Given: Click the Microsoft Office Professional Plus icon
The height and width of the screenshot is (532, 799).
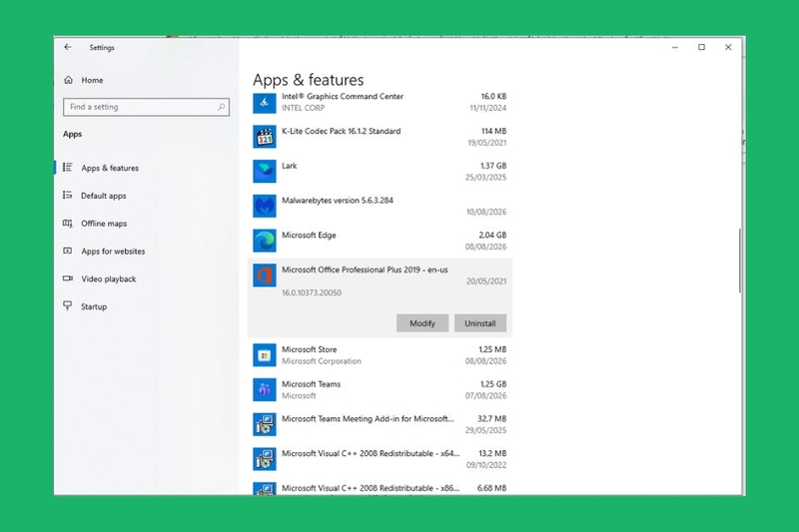Looking at the screenshot, I should 265,275.
